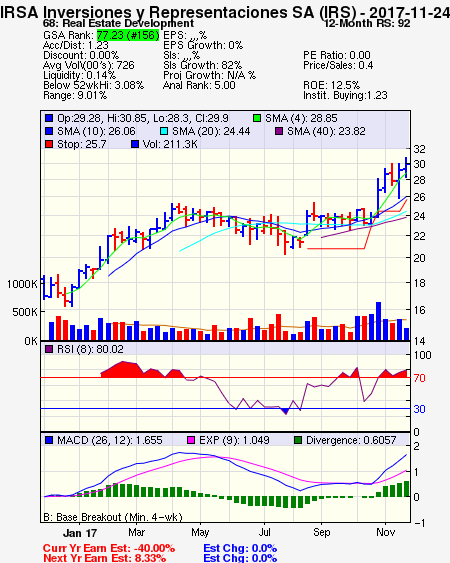
Task: Click the 'SMA (10): 26.06' legend text
Action: (x=96, y=131)
